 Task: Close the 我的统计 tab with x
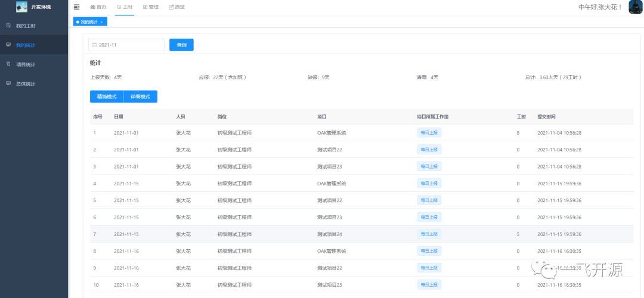coord(101,22)
